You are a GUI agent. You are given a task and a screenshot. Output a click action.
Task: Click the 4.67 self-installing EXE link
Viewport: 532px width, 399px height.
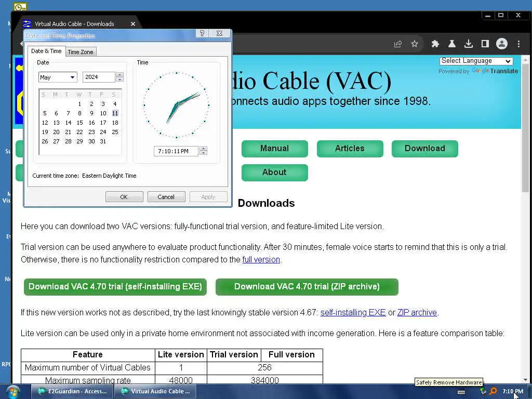(x=353, y=312)
